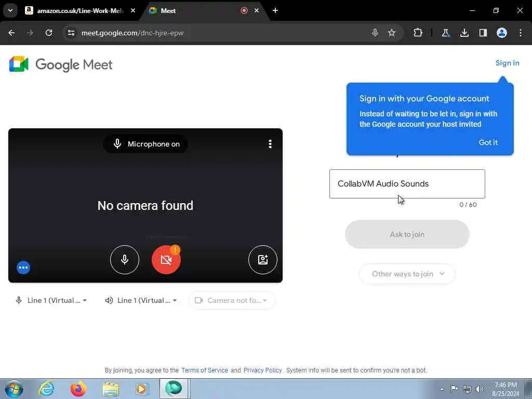Open the Windows Start menu
532x399 pixels.
pyautogui.click(x=14, y=389)
